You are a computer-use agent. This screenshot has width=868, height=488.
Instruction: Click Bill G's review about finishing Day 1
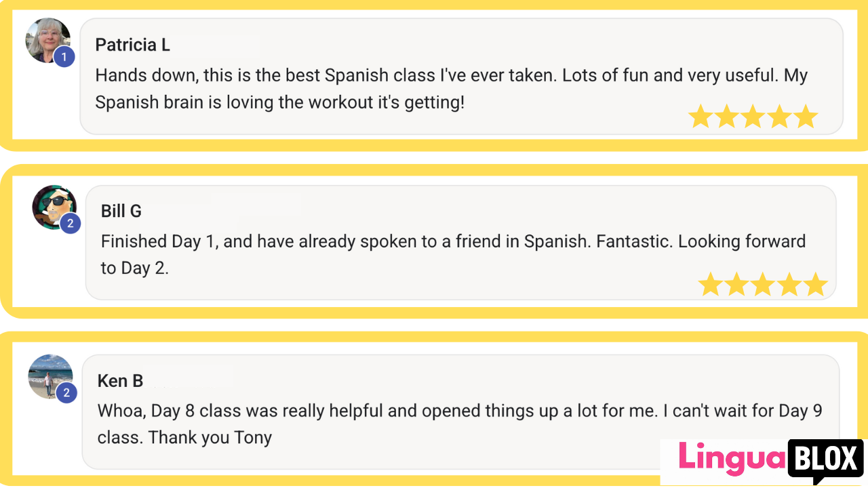[452, 254]
